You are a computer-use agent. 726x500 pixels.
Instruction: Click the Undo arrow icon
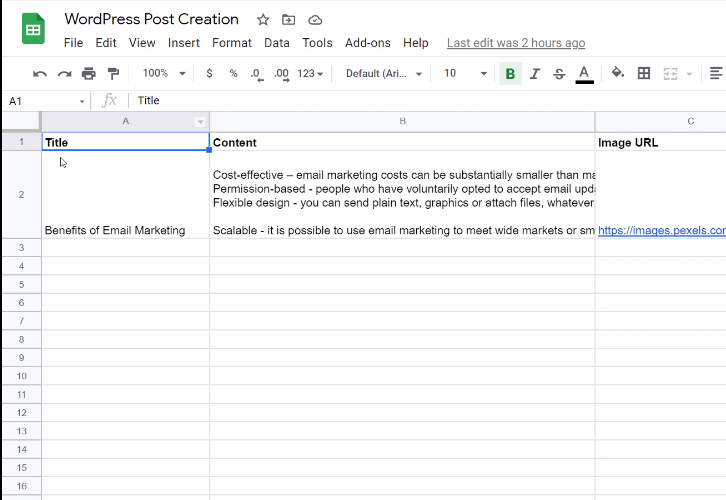pos(40,74)
